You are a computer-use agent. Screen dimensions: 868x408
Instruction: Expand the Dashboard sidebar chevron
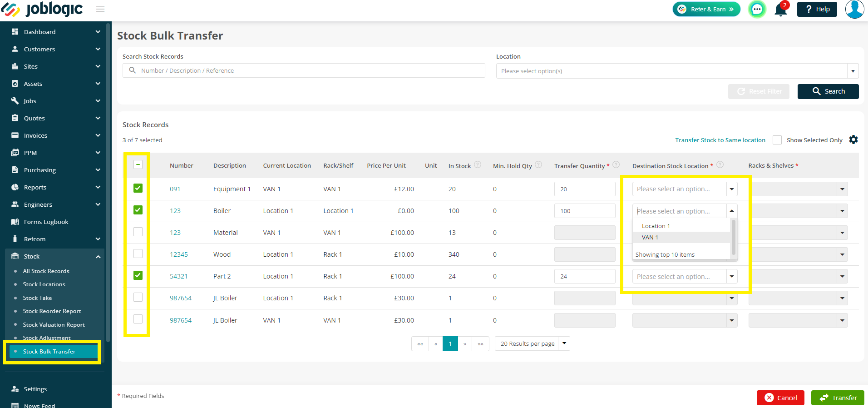tap(98, 32)
